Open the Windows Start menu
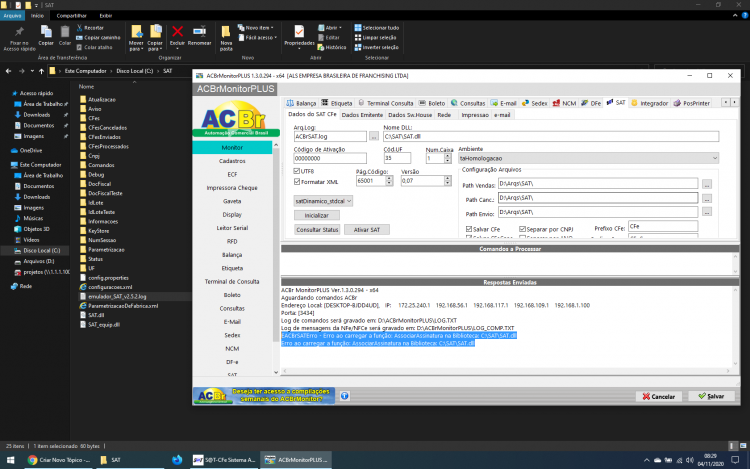The image size is (750, 469). click(x=10, y=460)
